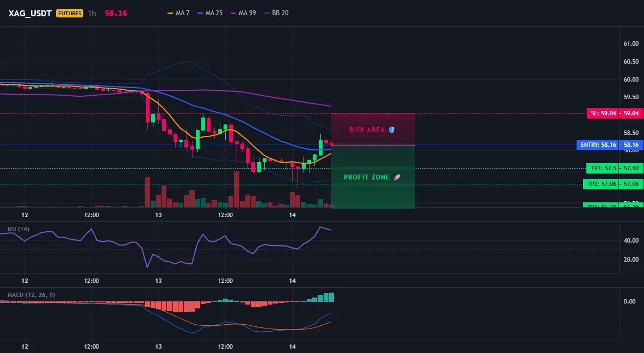Click the TP2: 57.06 target label

601,184
